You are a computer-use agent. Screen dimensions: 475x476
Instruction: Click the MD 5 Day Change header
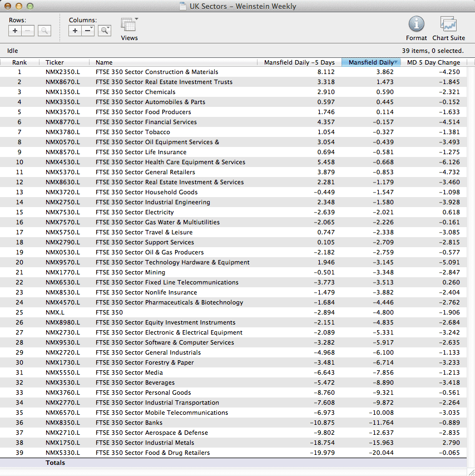click(x=433, y=62)
